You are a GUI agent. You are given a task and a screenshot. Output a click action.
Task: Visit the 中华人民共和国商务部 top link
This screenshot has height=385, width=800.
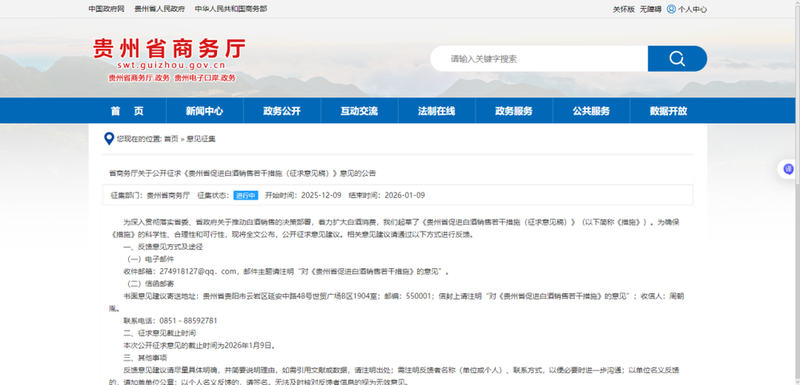(x=231, y=9)
